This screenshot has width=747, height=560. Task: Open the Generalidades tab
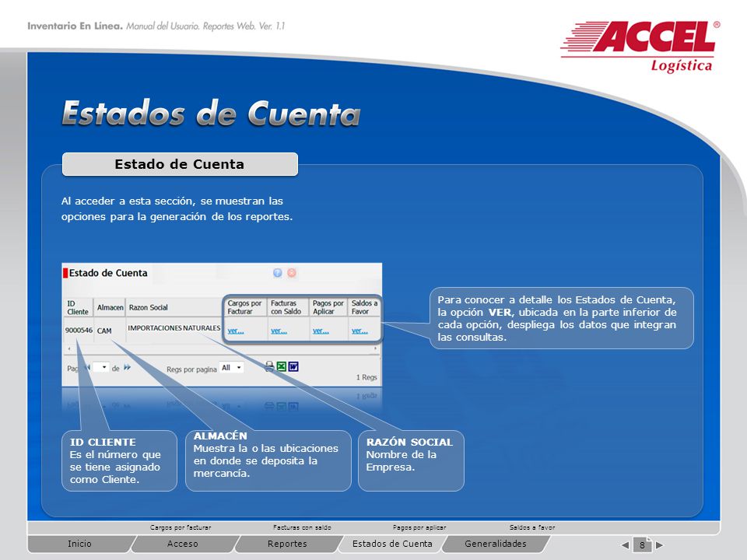click(496, 544)
